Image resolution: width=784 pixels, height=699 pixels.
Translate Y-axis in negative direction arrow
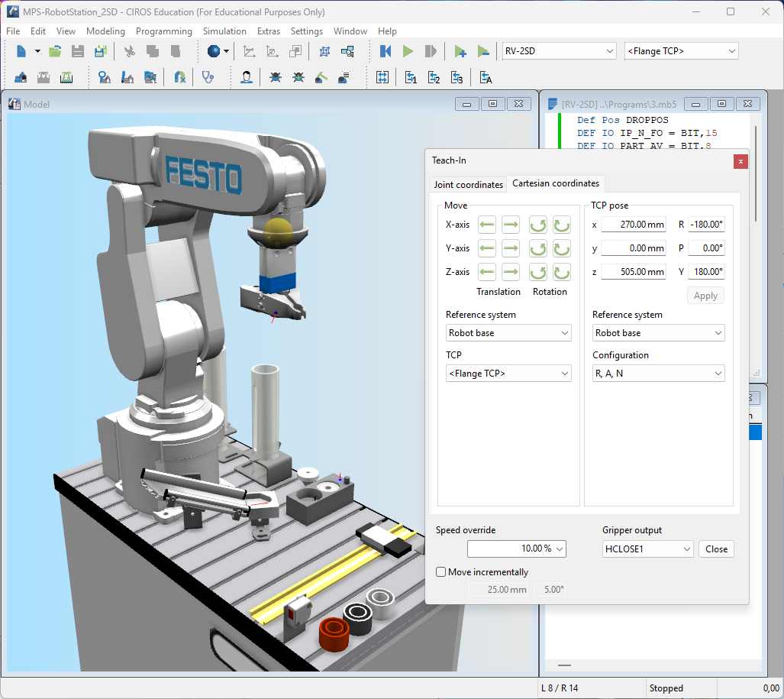point(486,248)
